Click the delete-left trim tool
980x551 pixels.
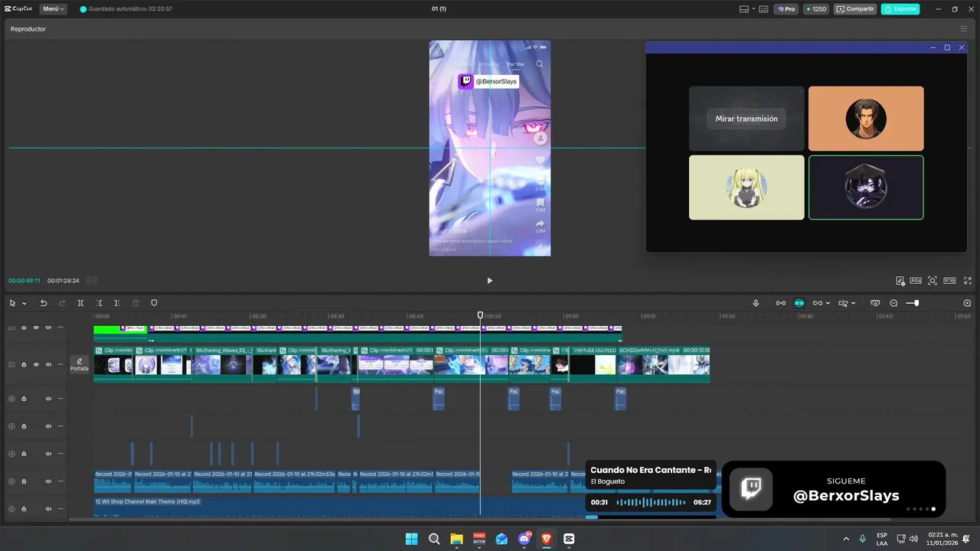99,303
